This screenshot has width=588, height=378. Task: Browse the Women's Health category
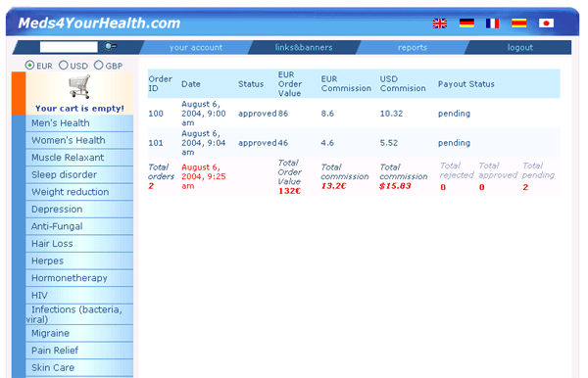[x=79, y=140]
